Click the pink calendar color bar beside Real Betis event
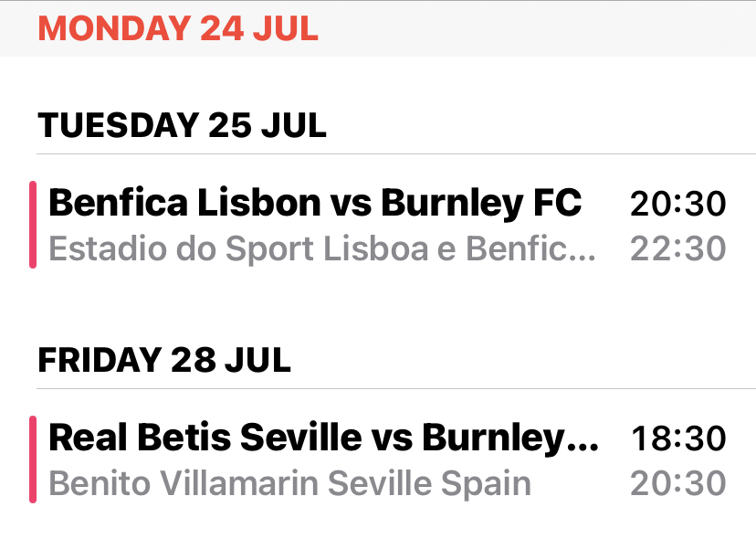This screenshot has width=756, height=549. (x=33, y=459)
